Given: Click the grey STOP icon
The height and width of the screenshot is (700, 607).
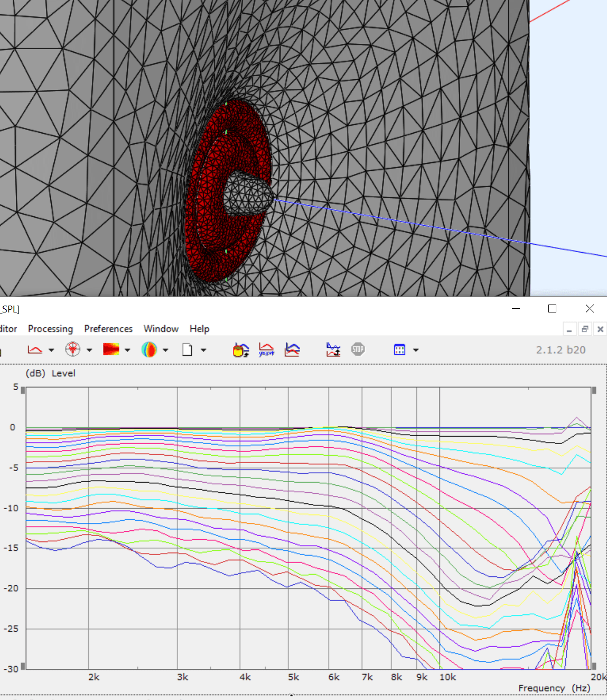Looking at the screenshot, I should (358, 349).
